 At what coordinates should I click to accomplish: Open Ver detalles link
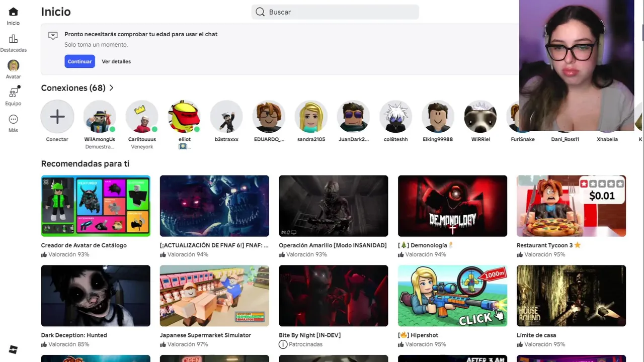[x=116, y=61]
